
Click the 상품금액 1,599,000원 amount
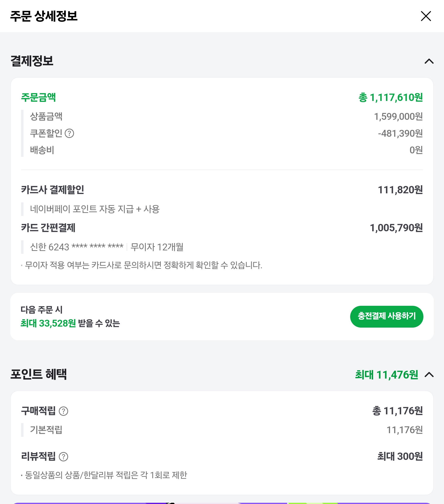398,117
